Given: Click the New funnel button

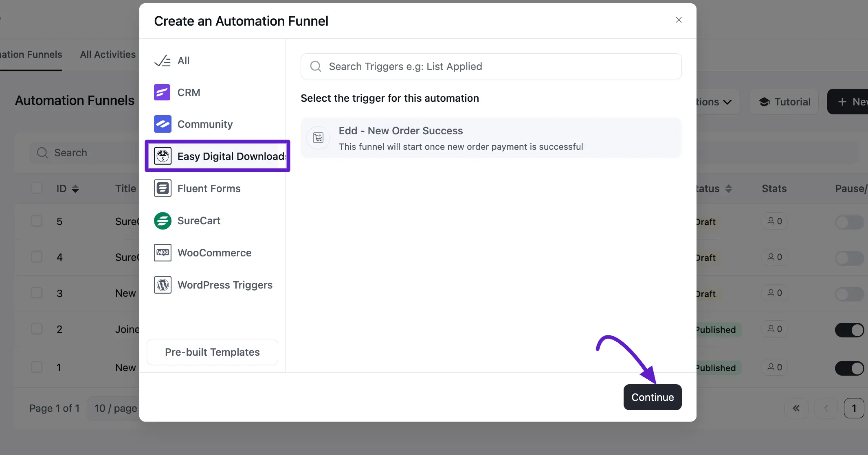Looking at the screenshot, I should click(x=848, y=102).
